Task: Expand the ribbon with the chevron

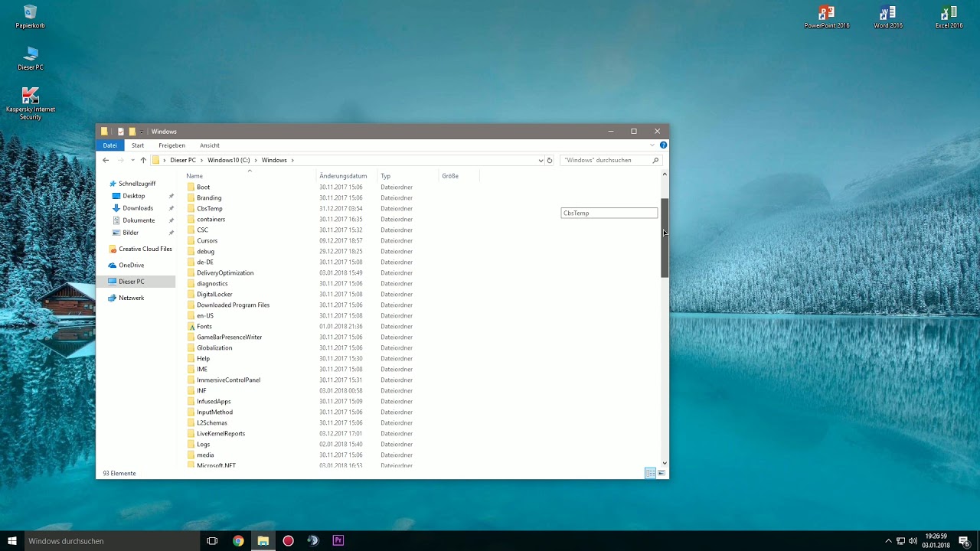Action: tap(652, 145)
